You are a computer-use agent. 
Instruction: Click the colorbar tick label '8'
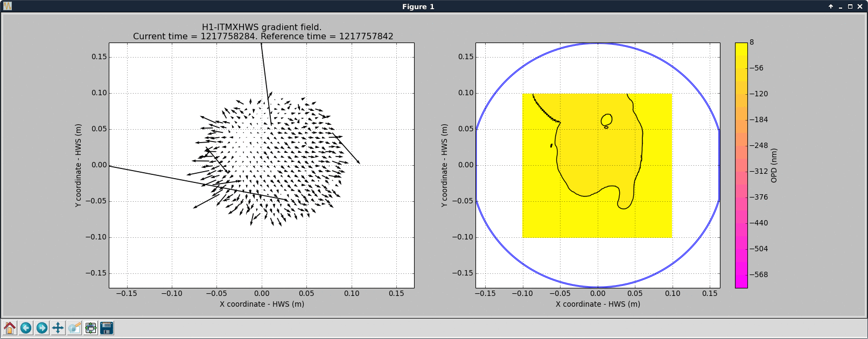752,42
